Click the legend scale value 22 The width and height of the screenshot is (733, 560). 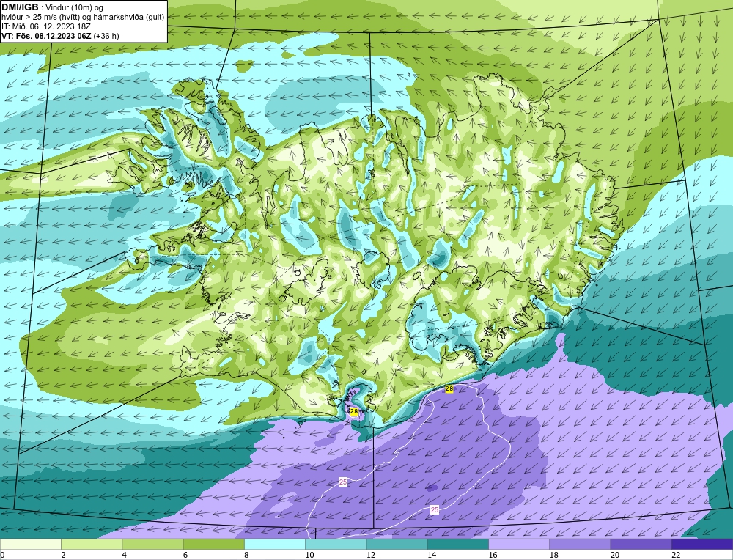point(676,555)
